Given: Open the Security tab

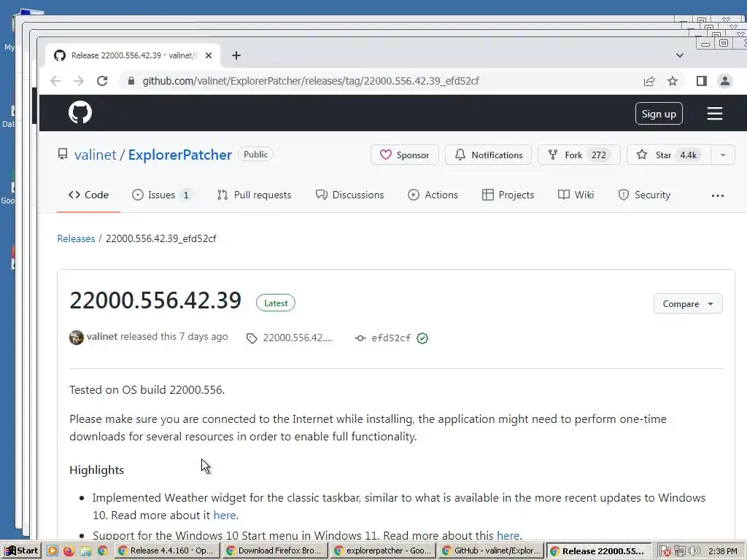Looking at the screenshot, I should pos(644,195).
